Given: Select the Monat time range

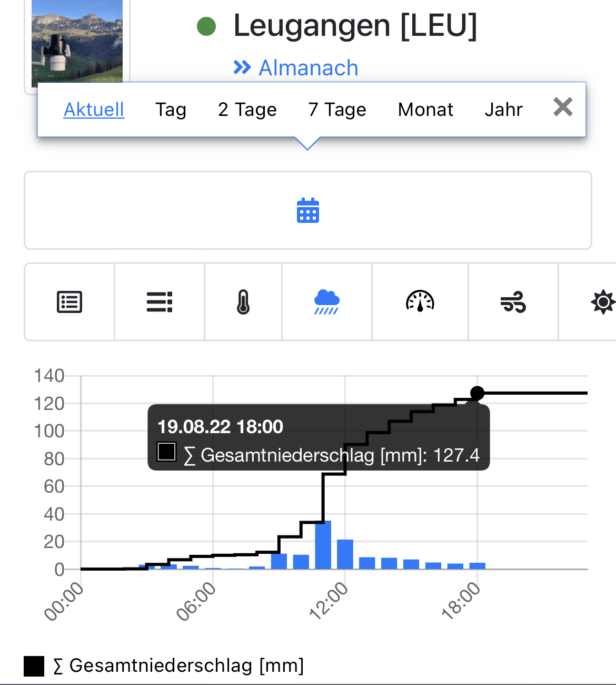Looking at the screenshot, I should pos(425,110).
